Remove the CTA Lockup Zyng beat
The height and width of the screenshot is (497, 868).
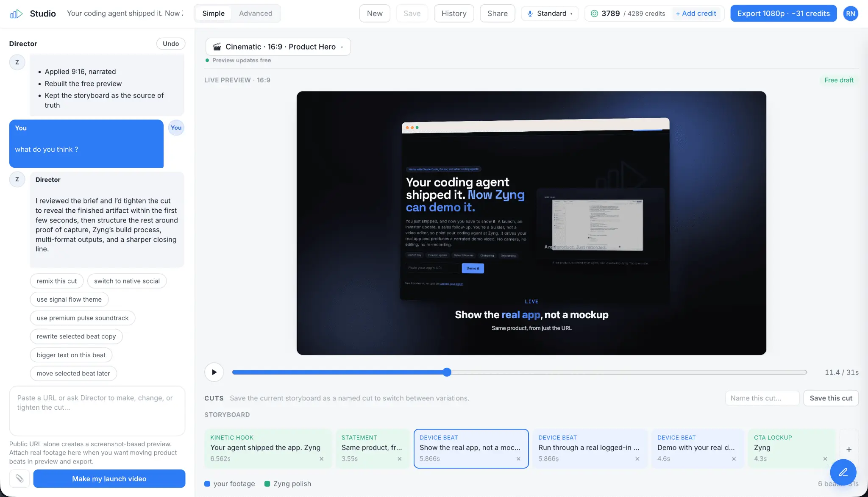pos(825,459)
